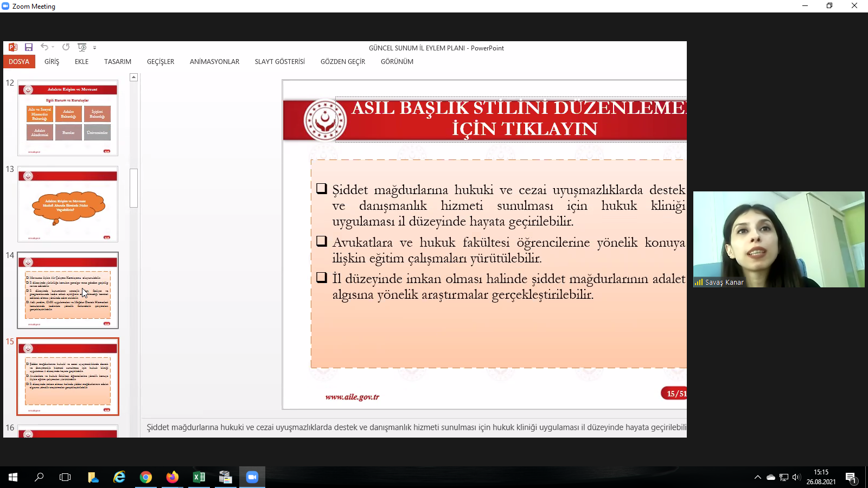Switch to the GİRİŞ ribbon tab
Viewport: 868px width, 488px height.
click(52, 62)
